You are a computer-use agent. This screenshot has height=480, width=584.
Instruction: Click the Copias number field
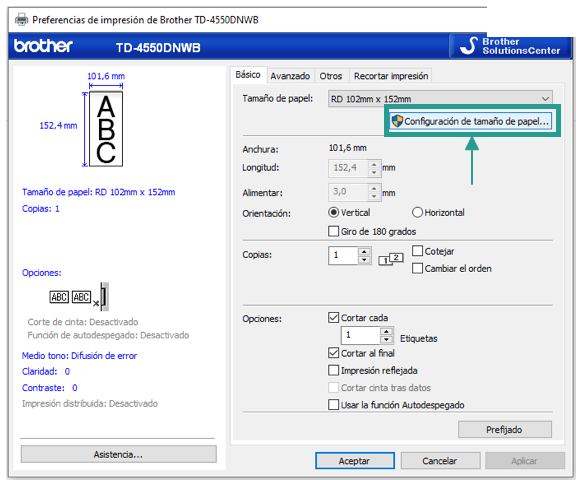pyautogui.click(x=343, y=255)
